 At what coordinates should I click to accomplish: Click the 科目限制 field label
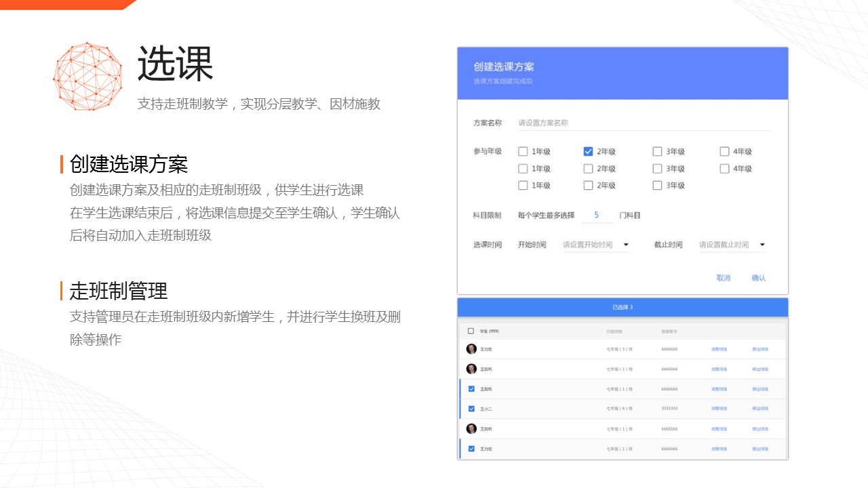(488, 216)
